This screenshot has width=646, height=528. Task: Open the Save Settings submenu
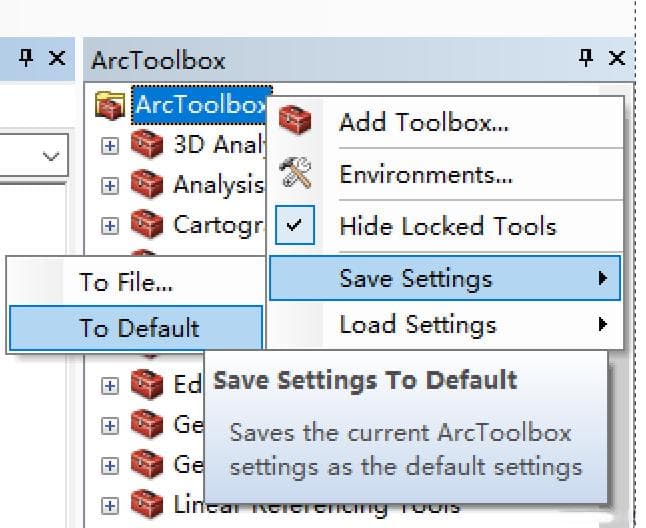(x=445, y=278)
